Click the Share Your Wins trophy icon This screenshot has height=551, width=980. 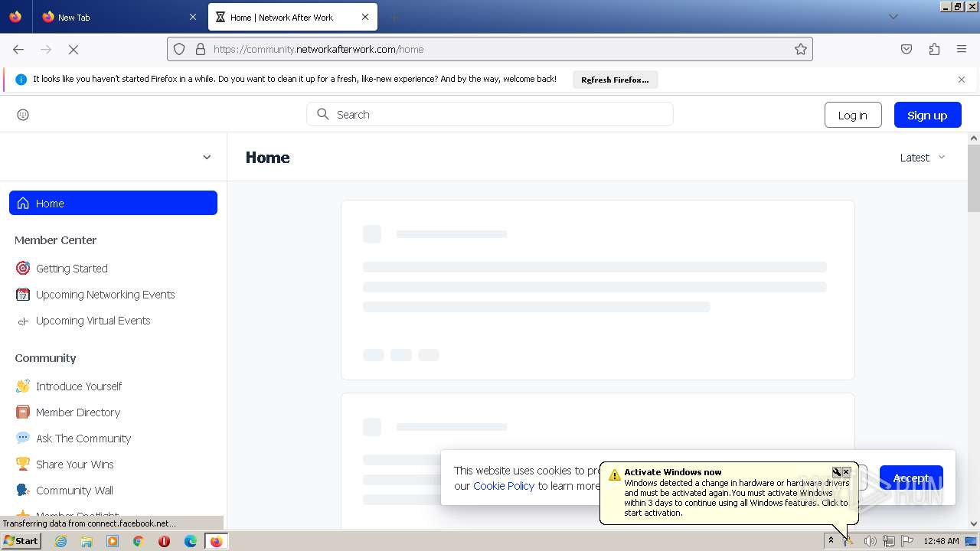tap(23, 465)
